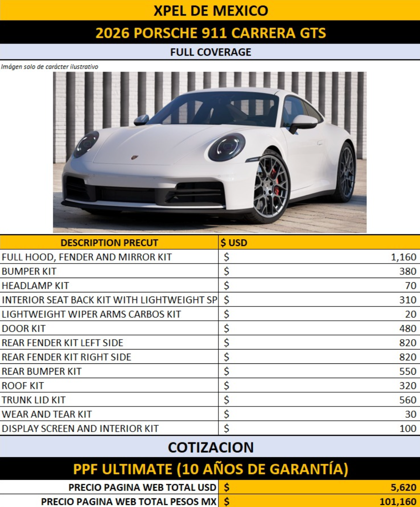Click the WEAR AND TEAR KIT cell
This screenshot has width=420, height=507.
point(109,414)
